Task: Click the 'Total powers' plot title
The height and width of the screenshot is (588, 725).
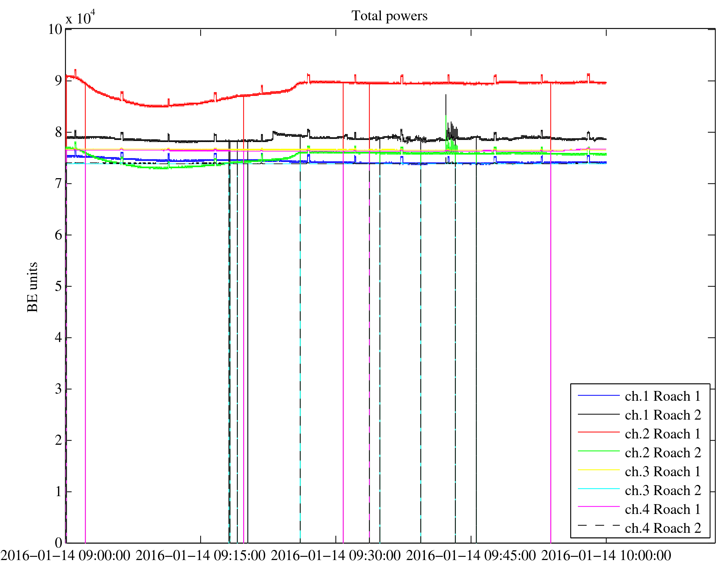Action: point(389,16)
